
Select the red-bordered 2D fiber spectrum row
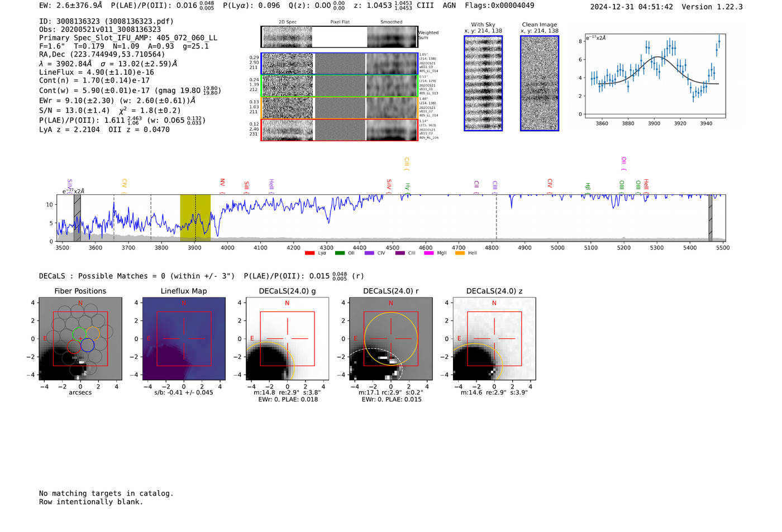pyautogui.click(x=339, y=130)
